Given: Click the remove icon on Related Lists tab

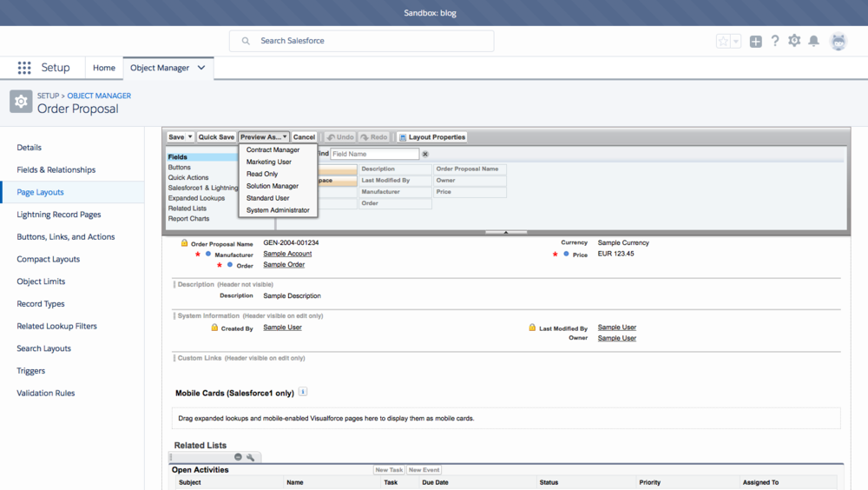Looking at the screenshot, I should pyautogui.click(x=238, y=457).
